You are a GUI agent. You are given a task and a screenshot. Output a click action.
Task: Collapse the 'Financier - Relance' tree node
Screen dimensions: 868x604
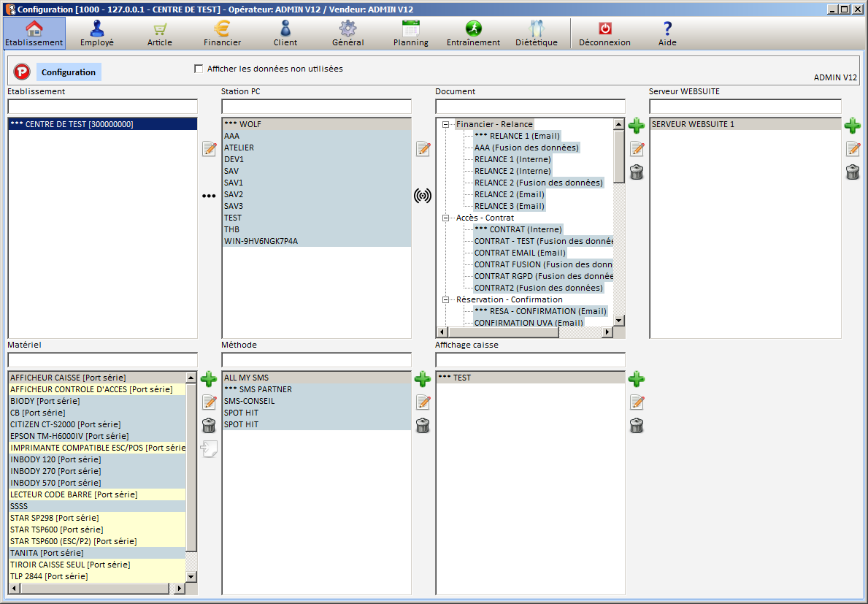[x=445, y=124]
